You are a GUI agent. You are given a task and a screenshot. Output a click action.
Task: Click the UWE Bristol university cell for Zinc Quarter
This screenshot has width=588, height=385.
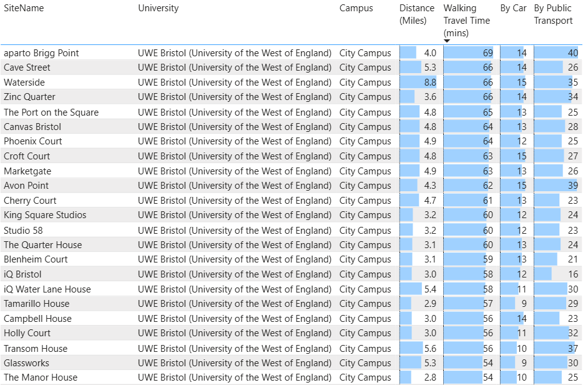coord(235,97)
